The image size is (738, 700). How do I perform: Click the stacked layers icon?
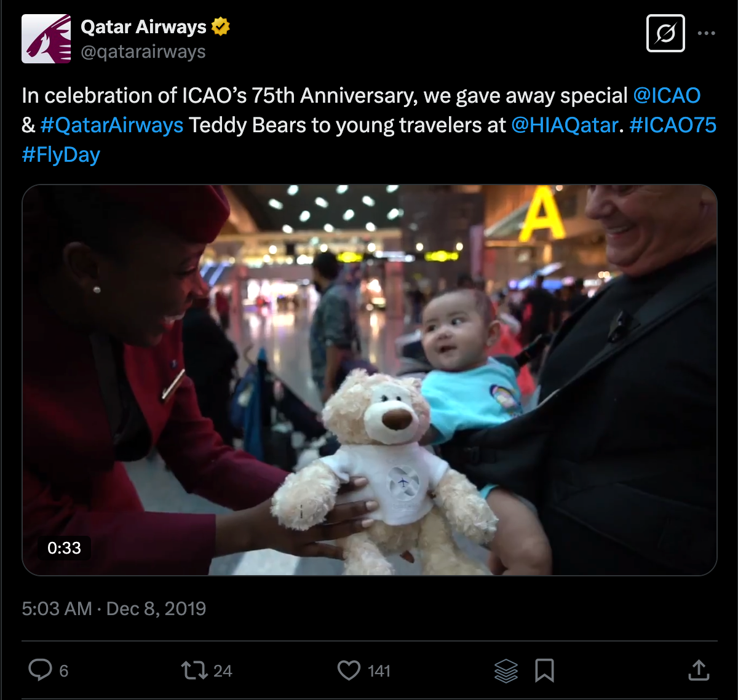(x=506, y=670)
